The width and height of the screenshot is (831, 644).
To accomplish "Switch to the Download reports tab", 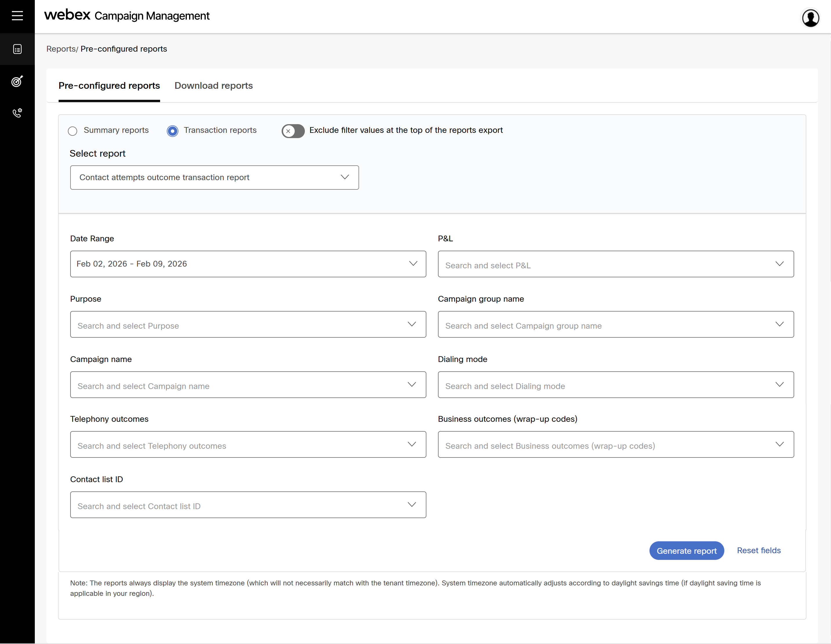I will (213, 86).
